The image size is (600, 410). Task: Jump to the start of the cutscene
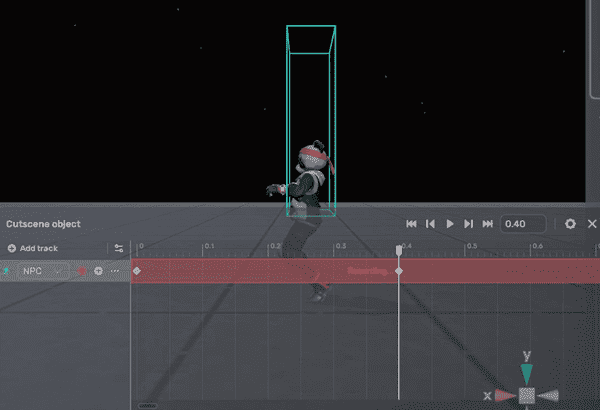(410, 224)
